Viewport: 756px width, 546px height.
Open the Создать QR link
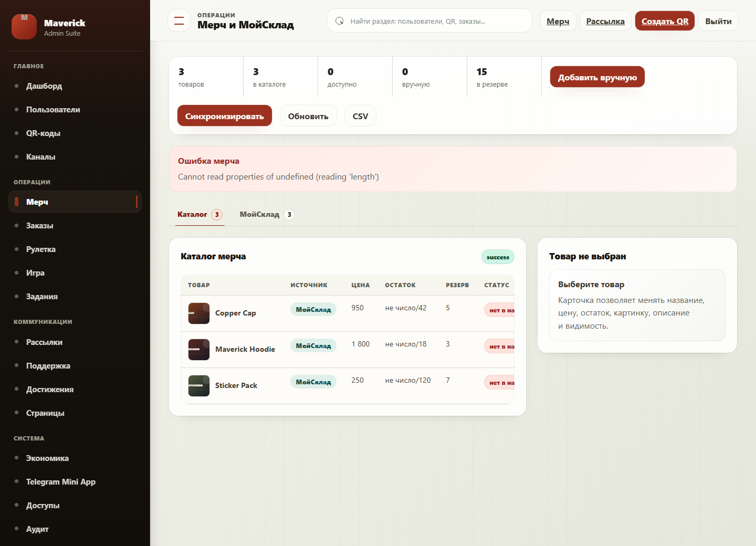point(665,21)
